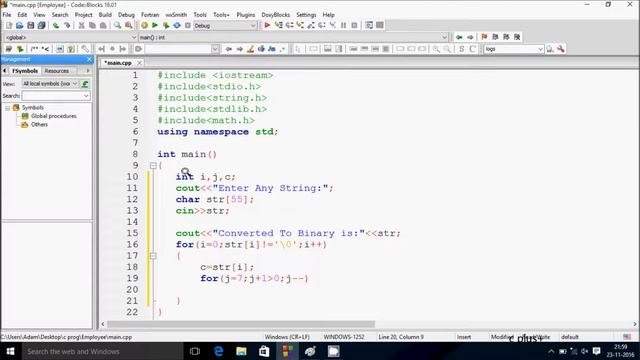Go to the previous bookmark
The width and height of the screenshot is (640, 360).
click(x=495, y=37)
